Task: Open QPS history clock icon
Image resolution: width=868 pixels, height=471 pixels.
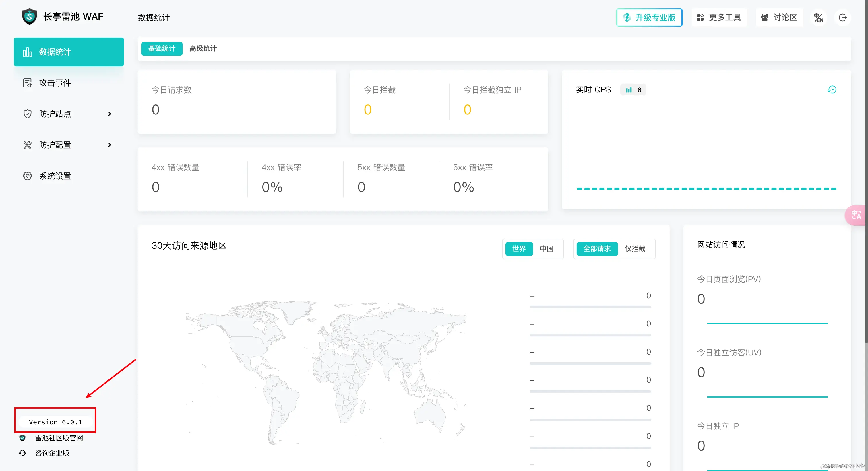Action: click(832, 89)
